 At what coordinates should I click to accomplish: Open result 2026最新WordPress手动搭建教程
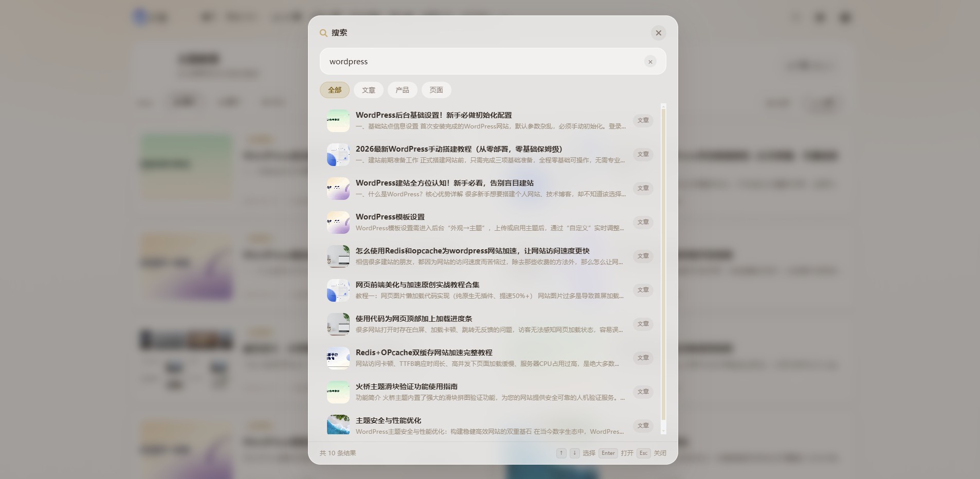(x=490, y=155)
